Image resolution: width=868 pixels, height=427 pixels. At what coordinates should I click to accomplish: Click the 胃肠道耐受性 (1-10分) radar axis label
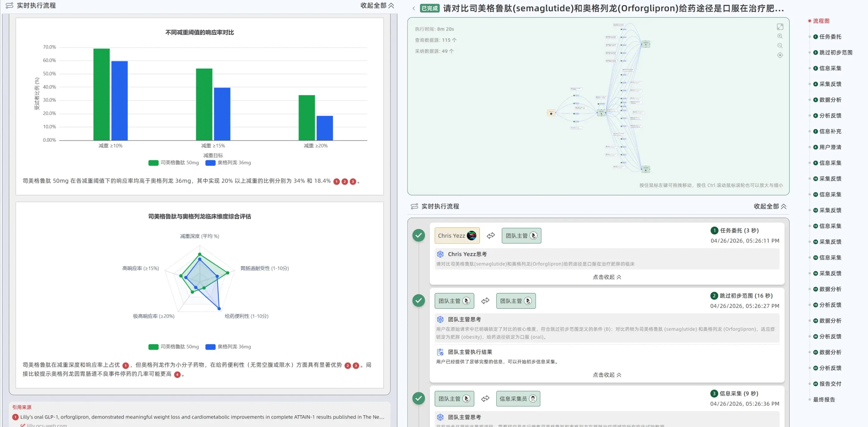[x=264, y=268]
